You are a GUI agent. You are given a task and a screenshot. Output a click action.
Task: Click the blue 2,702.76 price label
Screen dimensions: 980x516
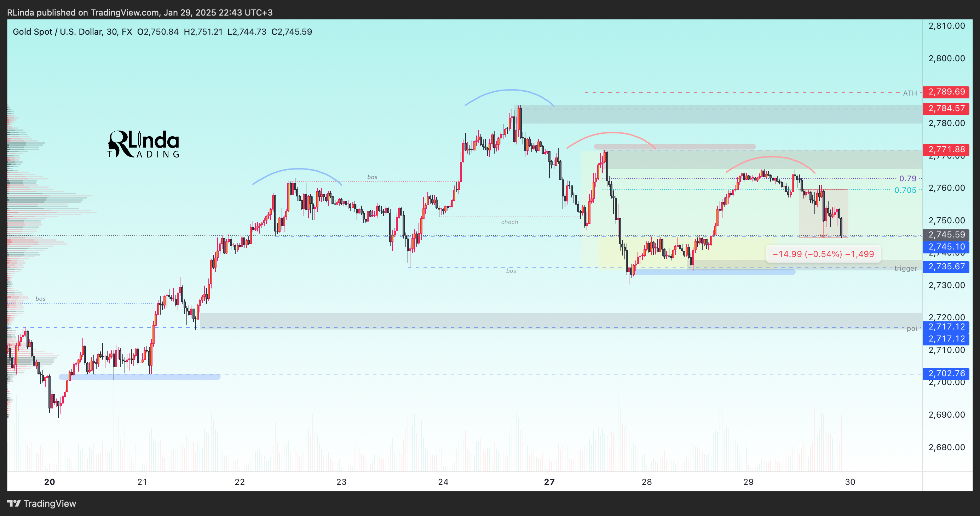(x=946, y=374)
